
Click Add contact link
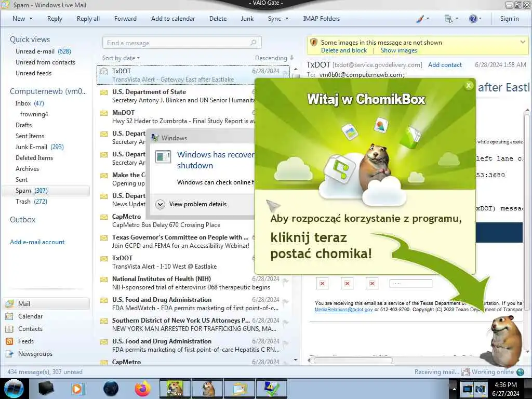pos(445,64)
